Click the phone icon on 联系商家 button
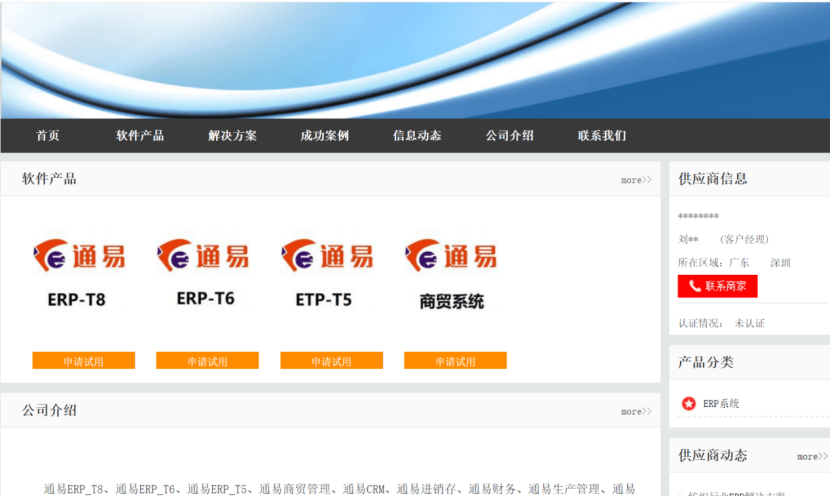 [x=695, y=286]
